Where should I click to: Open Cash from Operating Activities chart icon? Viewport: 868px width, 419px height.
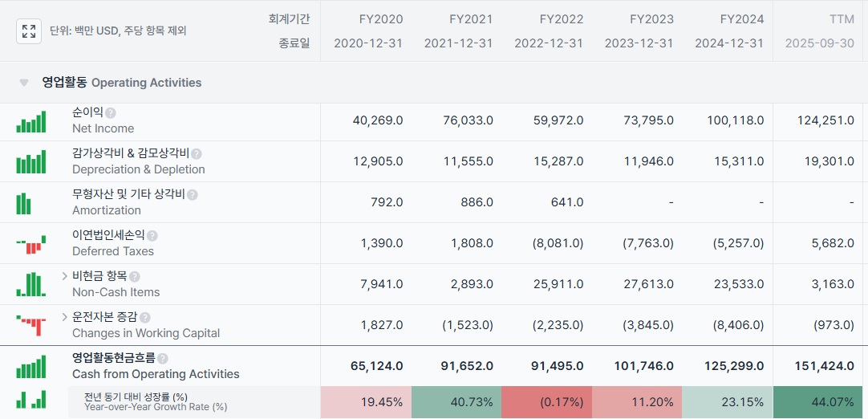click(x=31, y=367)
